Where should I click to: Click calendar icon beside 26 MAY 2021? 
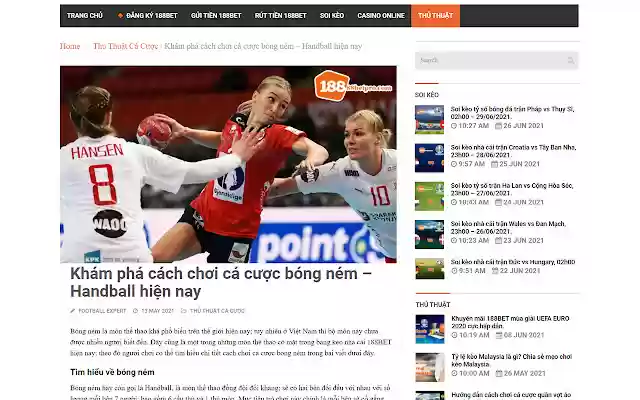(499, 373)
